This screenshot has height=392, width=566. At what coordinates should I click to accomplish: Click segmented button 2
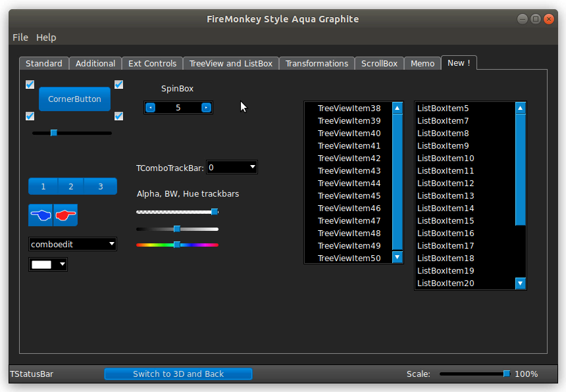71,186
